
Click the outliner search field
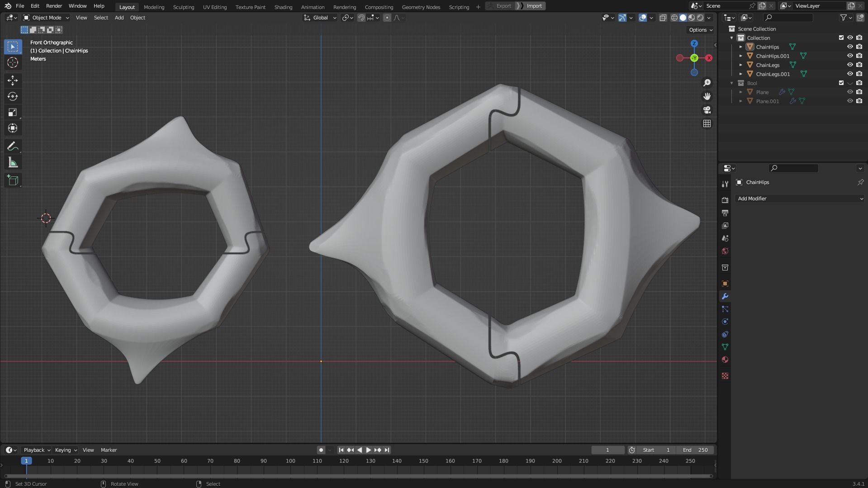click(788, 18)
